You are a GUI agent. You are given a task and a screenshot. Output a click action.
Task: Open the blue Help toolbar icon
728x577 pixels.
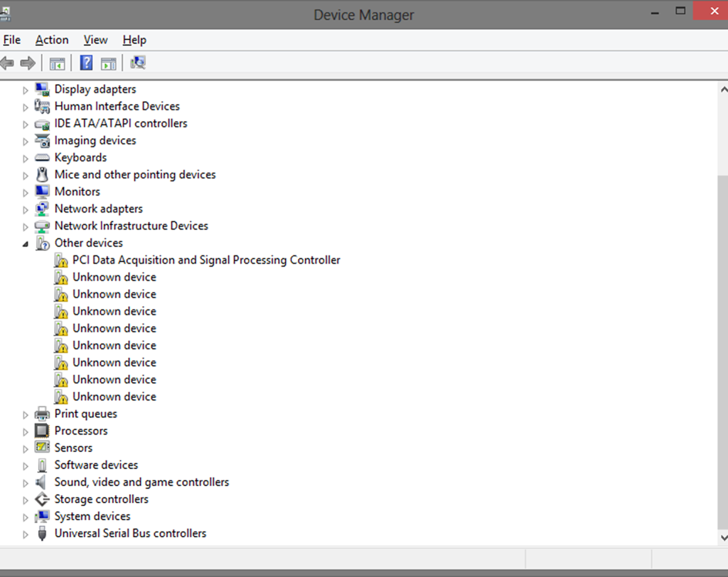click(86, 63)
